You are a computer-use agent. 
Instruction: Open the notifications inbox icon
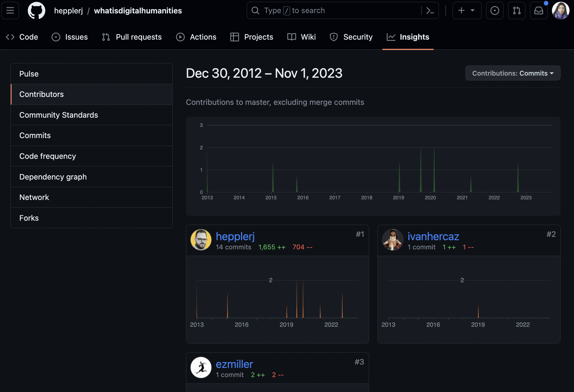click(x=539, y=11)
